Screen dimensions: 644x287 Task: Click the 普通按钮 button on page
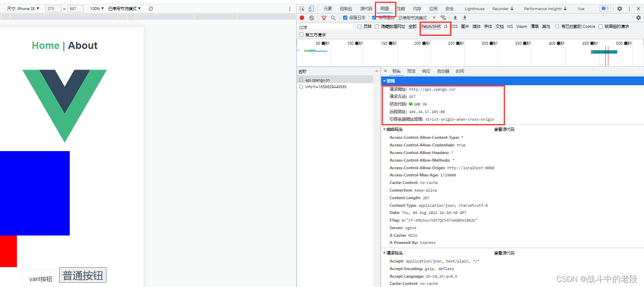click(83, 275)
